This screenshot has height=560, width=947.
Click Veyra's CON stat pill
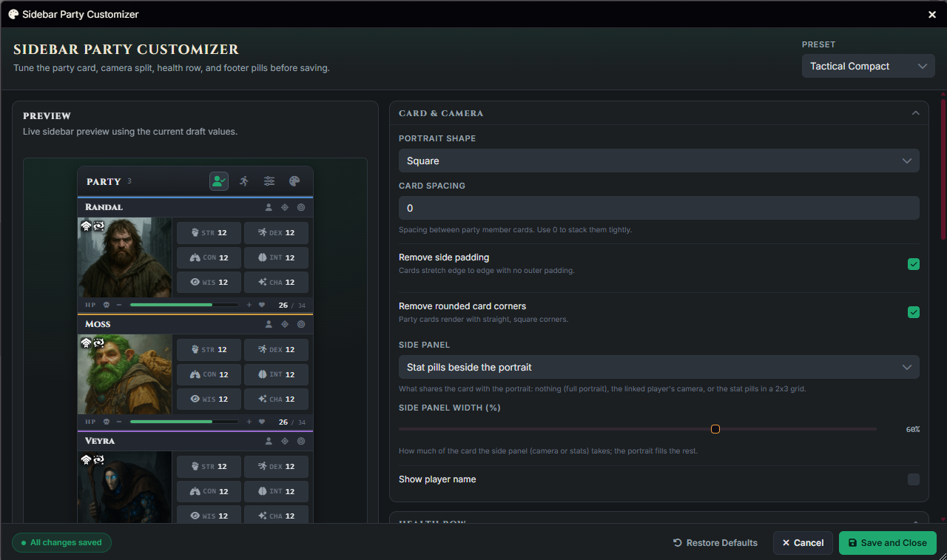point(209,491)
